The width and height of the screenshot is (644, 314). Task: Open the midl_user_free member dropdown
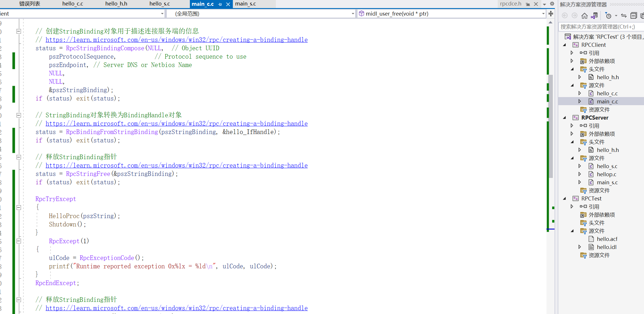tap(543, 14)
